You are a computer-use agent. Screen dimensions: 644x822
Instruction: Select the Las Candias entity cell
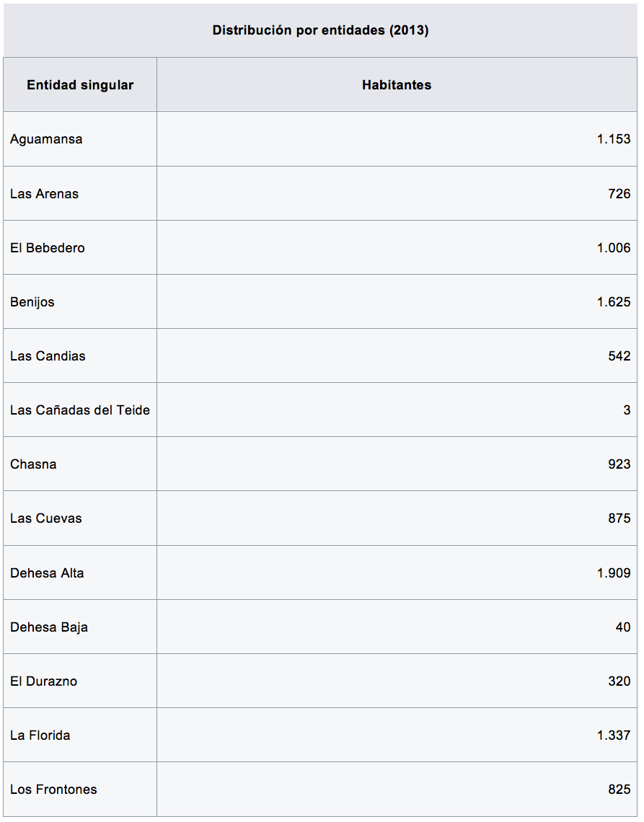point(48,356)
